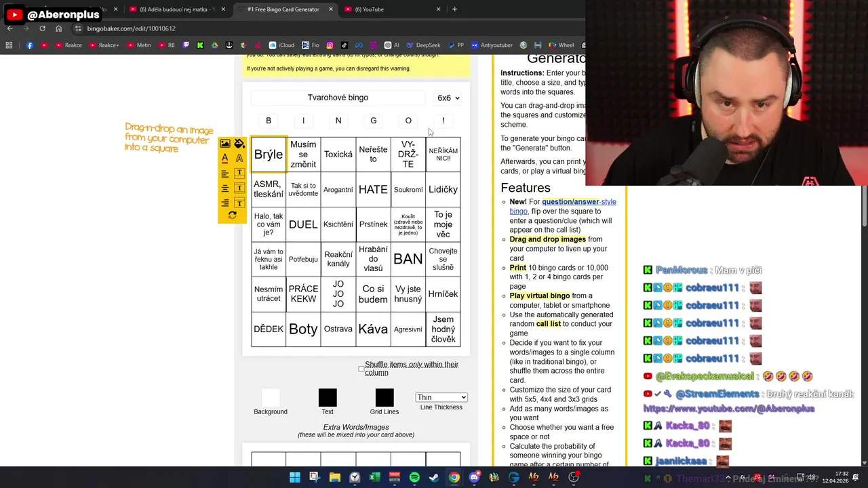Open Steam from the taskbar
Screen dimensions: 868x488
point(434,477)
